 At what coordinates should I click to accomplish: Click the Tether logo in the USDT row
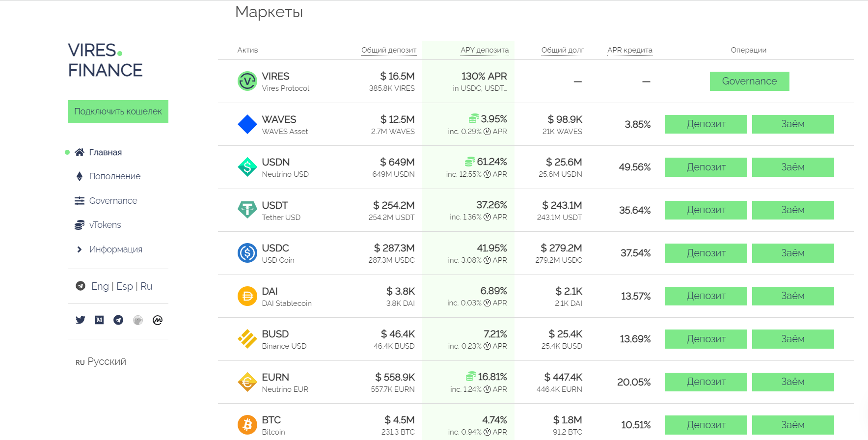[247, 210]
